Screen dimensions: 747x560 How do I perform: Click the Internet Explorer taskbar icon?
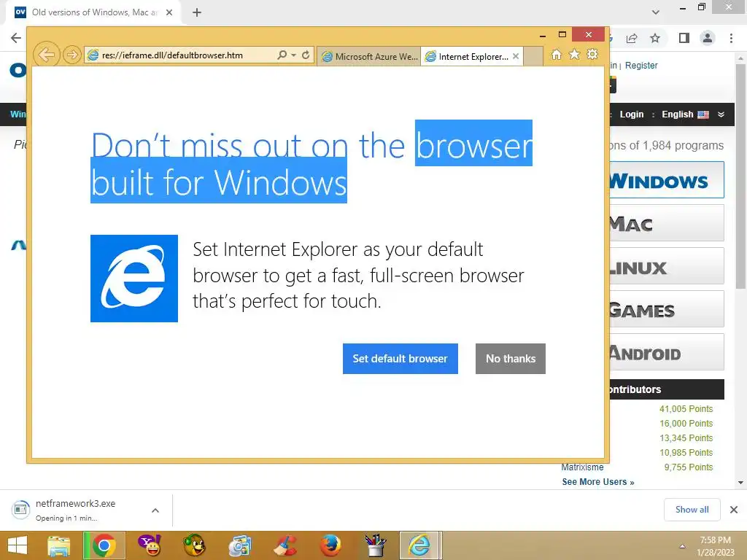419,545
